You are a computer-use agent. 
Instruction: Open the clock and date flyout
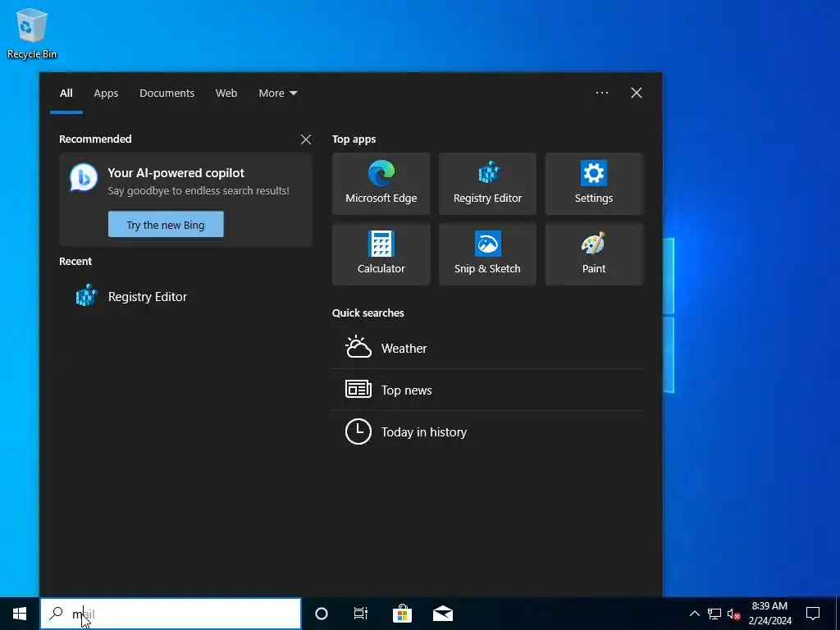click(769, 614)
